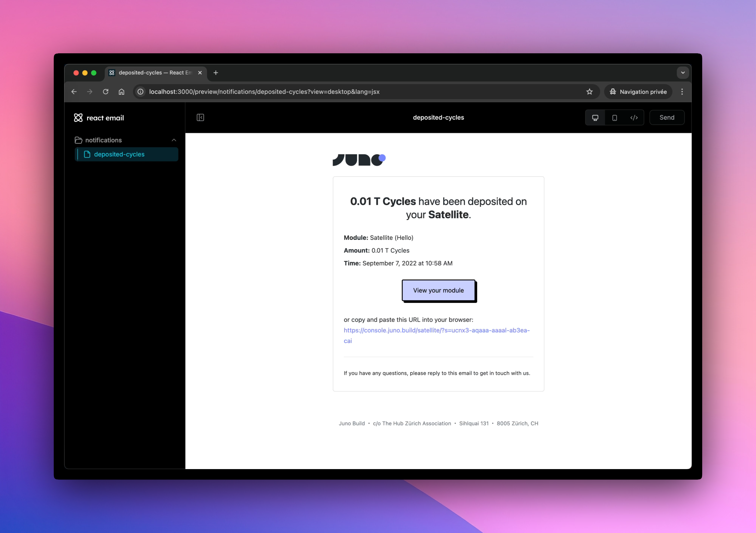The width and height of the screenshot is (756, 533).
Task: Open a new browser tab
Action: [x=216, y=73]
